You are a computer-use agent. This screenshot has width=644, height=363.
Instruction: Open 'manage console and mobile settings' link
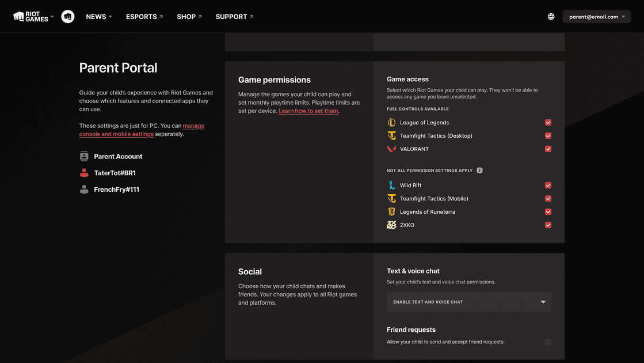(142, 130)
